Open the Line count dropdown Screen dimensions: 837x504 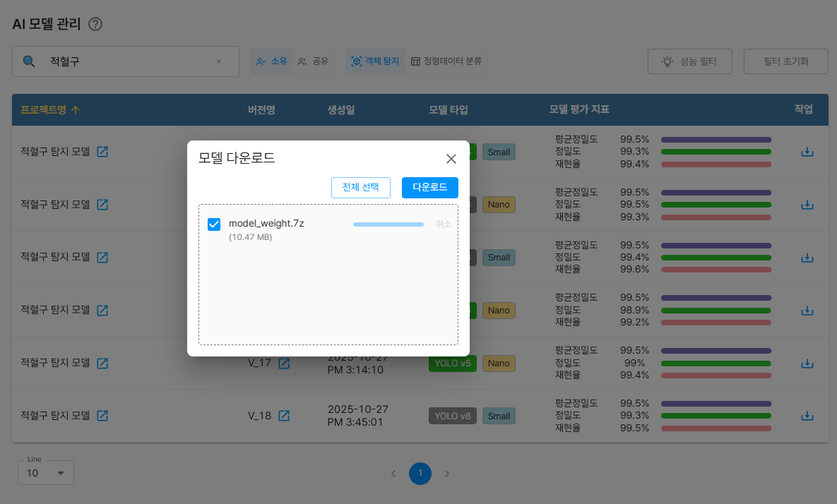46,473
